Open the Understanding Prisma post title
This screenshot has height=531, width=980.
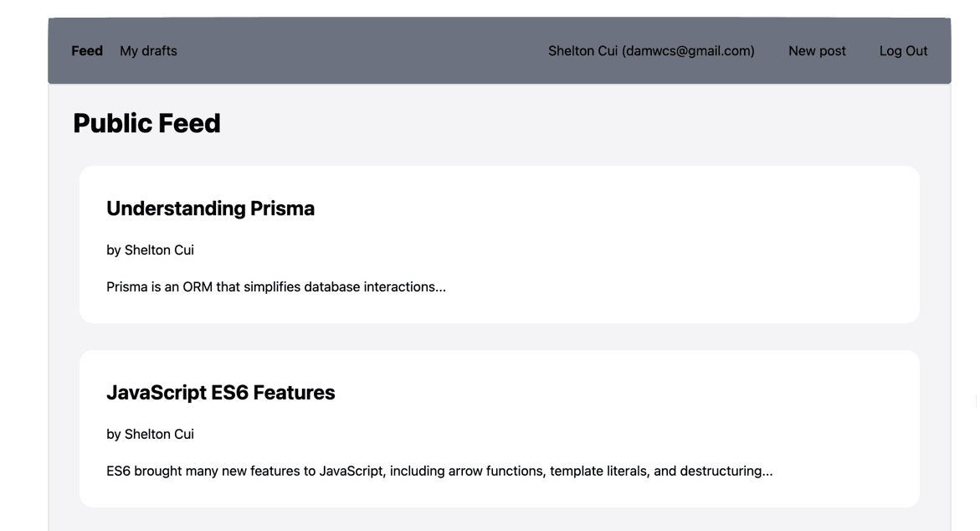(x=210, y=209)
